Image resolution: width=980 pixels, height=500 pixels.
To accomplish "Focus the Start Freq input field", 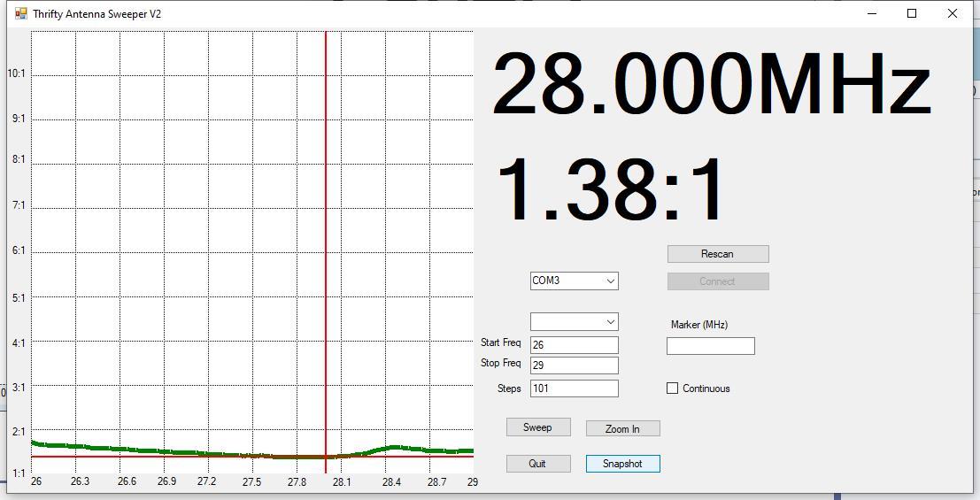I will (575, 345).
